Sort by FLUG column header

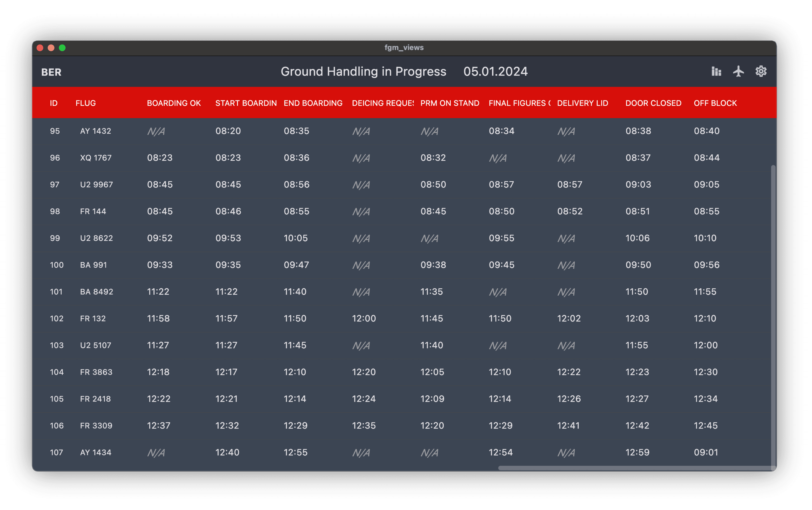[86, 103]
